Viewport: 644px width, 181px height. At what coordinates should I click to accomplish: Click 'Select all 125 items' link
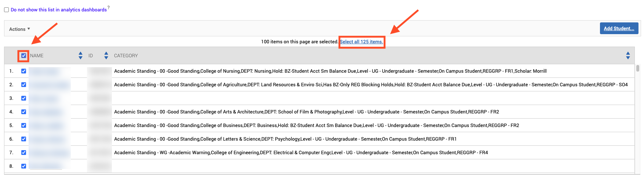click(x=361, y=42)
